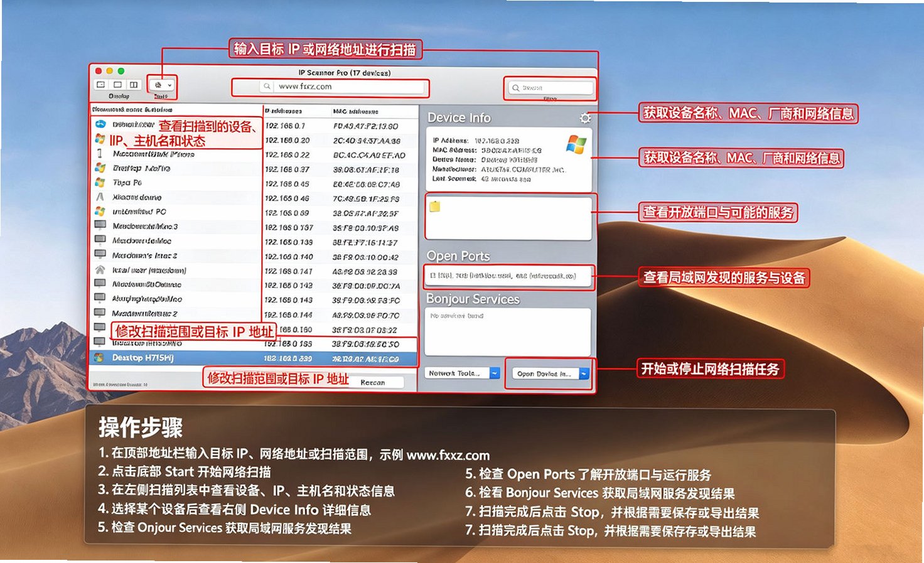Click the Xiaomi device name

click(x=137, y=197)
